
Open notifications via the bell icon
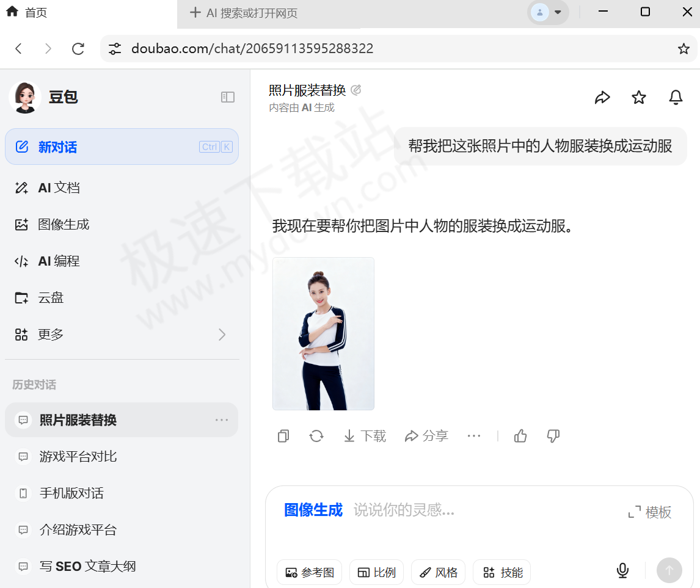[x=675, y=97]
